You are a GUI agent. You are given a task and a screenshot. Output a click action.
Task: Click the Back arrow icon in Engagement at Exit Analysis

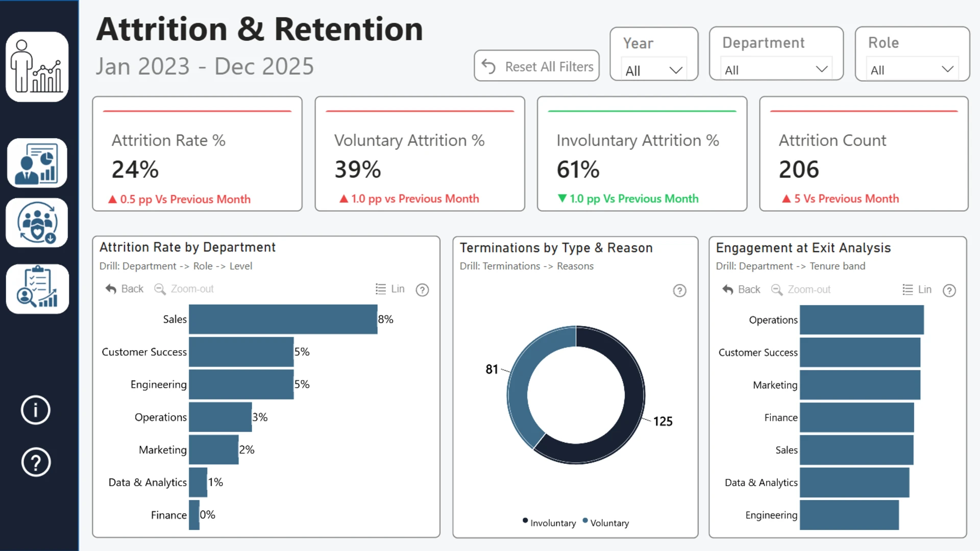click(x=727, y=290)
